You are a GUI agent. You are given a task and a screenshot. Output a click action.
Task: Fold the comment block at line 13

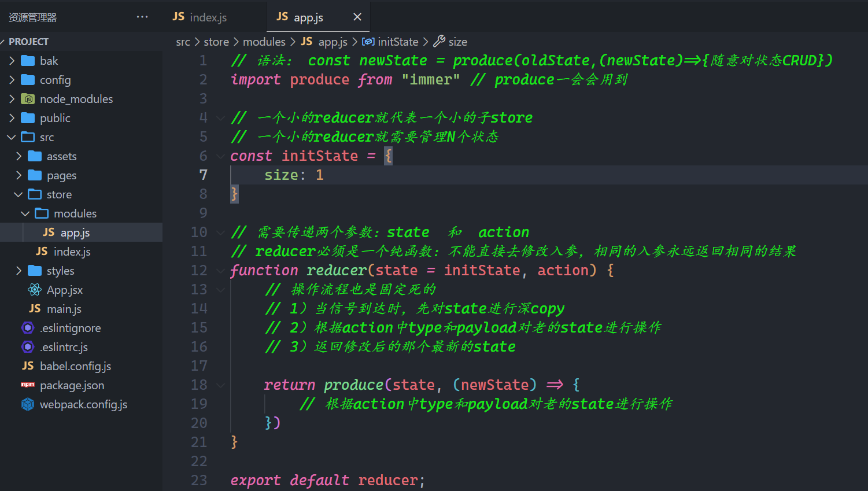tap(220, 290)
